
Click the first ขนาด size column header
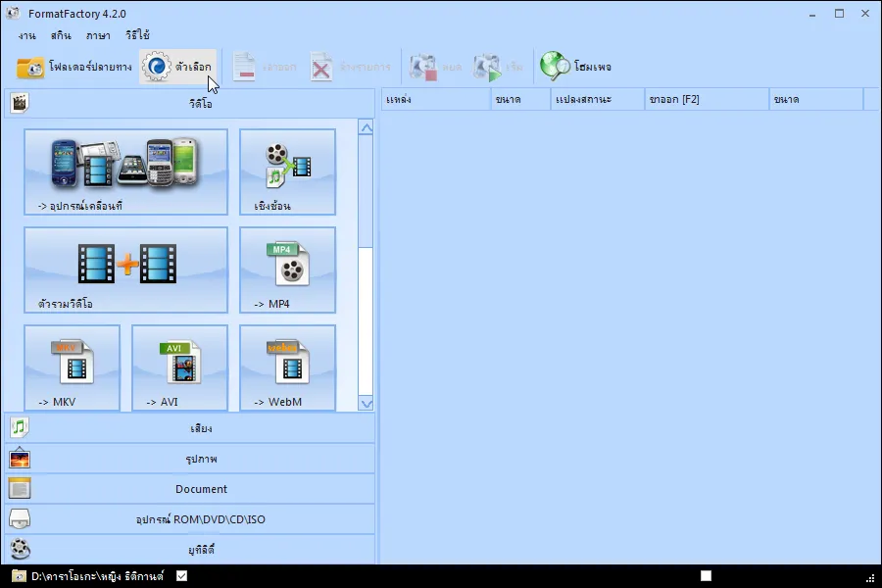coord(521,100)
